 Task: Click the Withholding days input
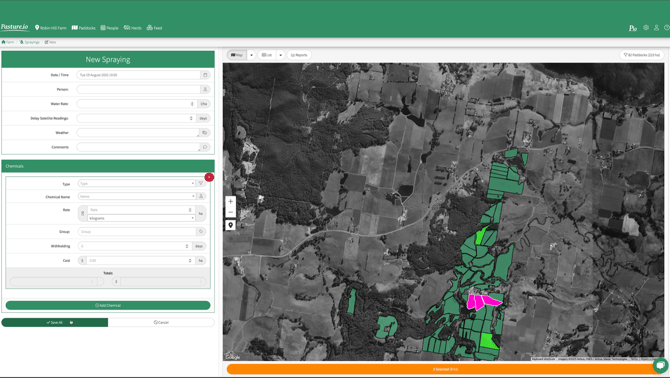[135, 246]
